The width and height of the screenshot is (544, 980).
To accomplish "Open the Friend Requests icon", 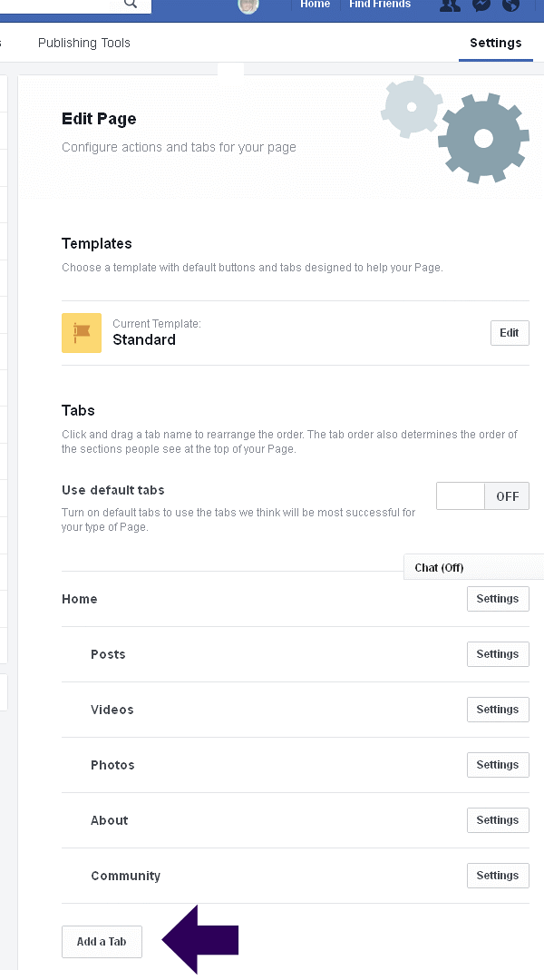I will click(450, 5).
